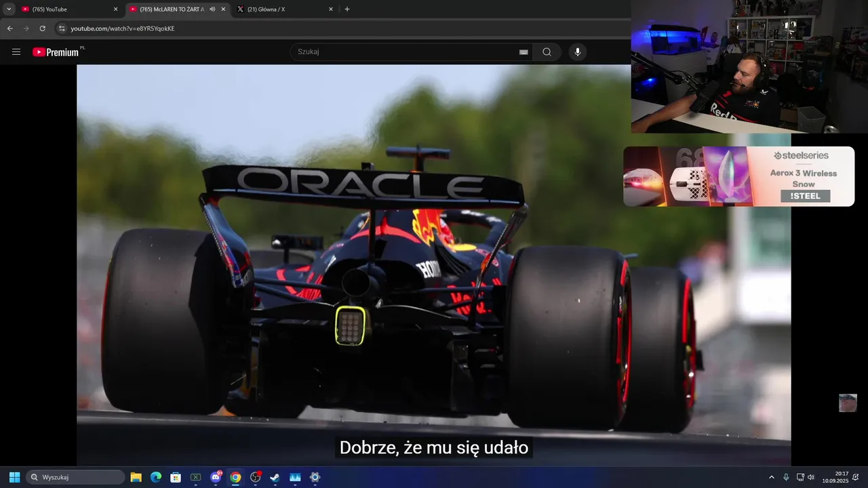Screen dimensions: 868x488
Task: Click the YouTube search magnifier button
Action: [x=547, y=52]
